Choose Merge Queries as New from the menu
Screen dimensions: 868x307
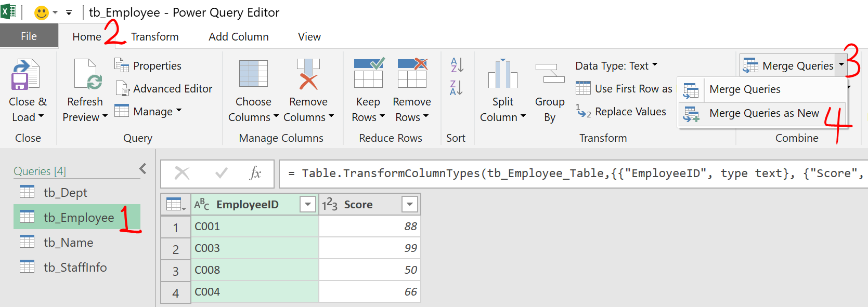click(763, 113)
